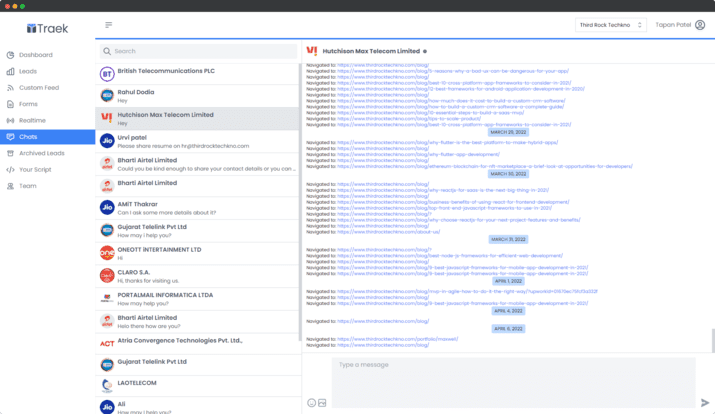Open Urvi patel chat

(x=197, y=141)
